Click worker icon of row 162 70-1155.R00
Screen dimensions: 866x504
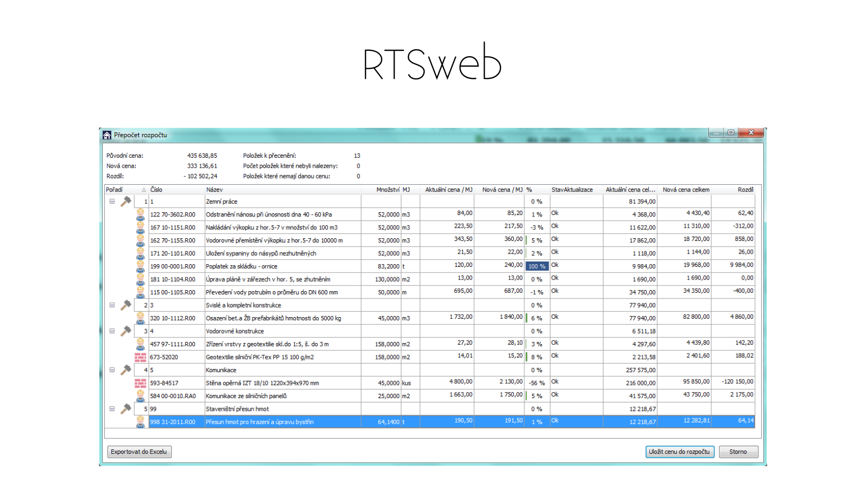(x=140, y=240)
